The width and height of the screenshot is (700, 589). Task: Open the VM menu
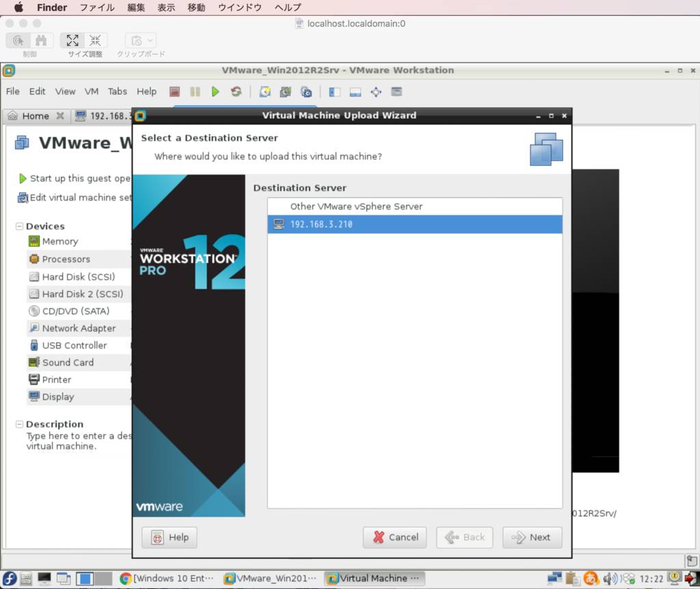point(92,92)
